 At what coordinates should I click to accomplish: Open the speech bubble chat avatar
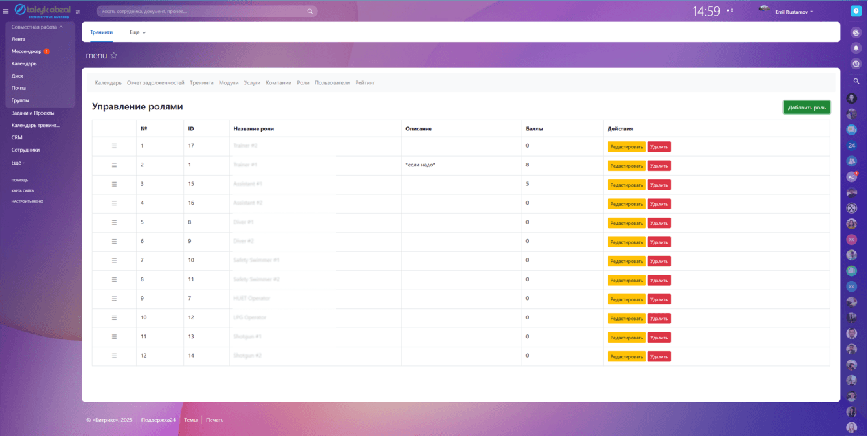(852, 130)
